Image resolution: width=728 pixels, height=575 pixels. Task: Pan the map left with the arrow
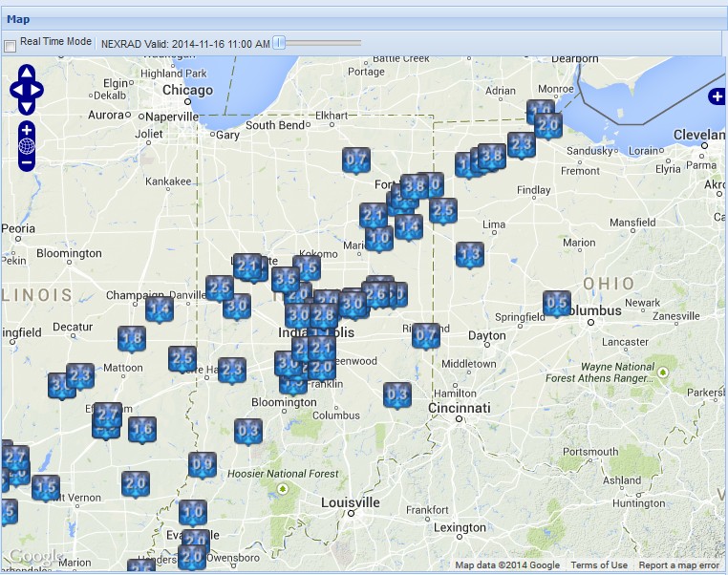[17, 90]
